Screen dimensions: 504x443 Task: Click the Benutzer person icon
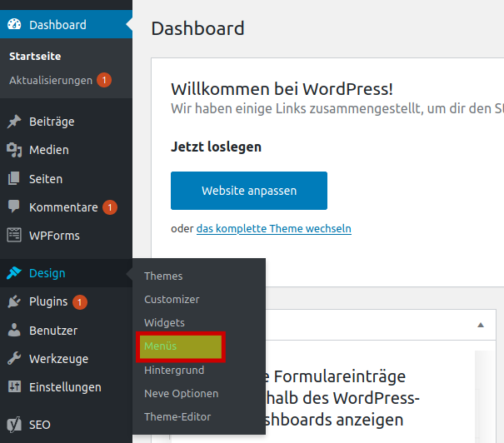14,330
